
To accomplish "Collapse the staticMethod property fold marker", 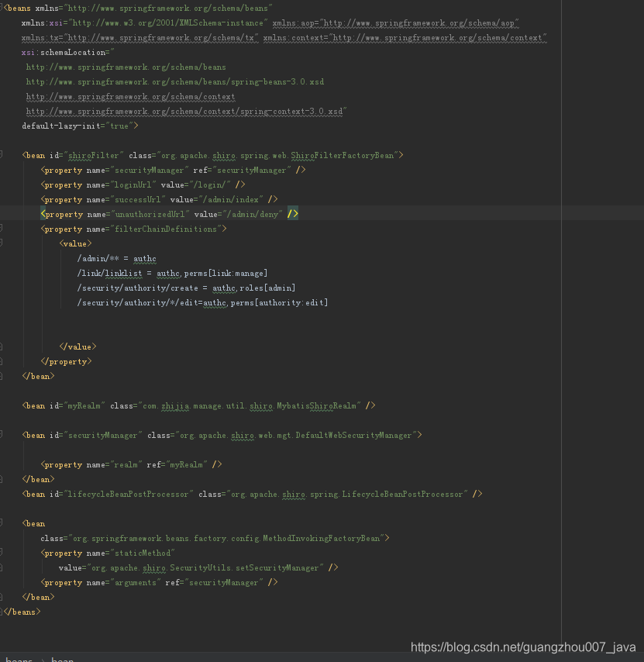I will [x=2, y=552].
